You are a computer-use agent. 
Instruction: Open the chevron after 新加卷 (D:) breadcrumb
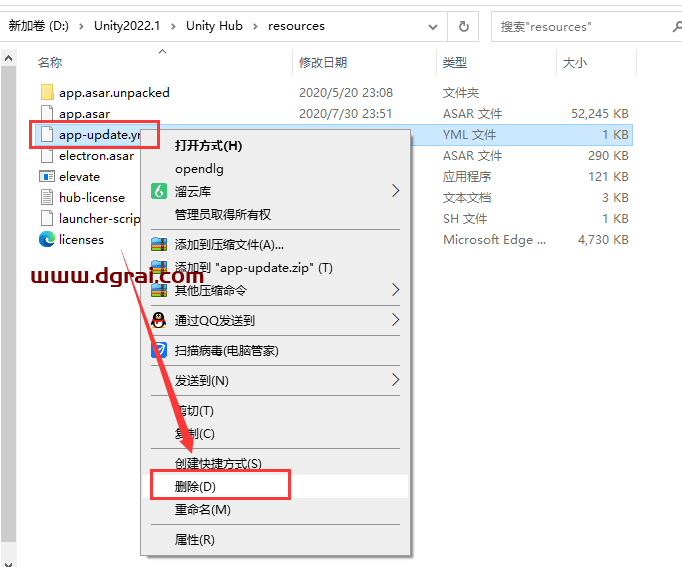[81, 27]
